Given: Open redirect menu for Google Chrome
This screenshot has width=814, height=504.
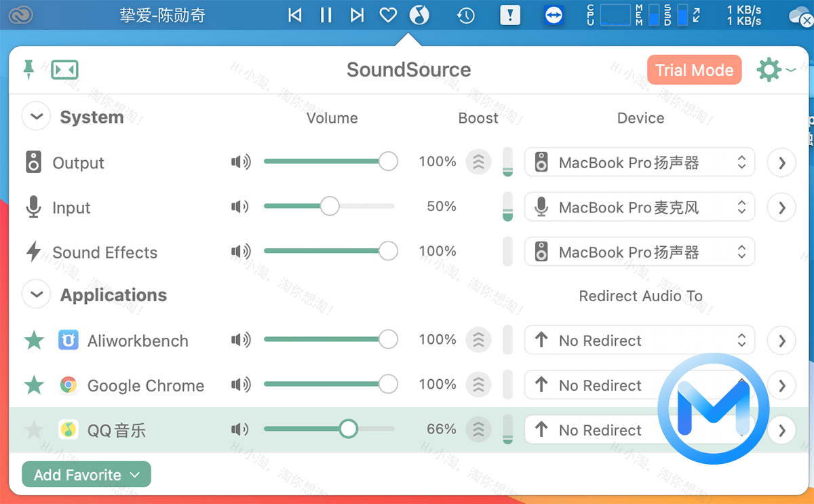Looking at the screenshot, I should (639, 385).
